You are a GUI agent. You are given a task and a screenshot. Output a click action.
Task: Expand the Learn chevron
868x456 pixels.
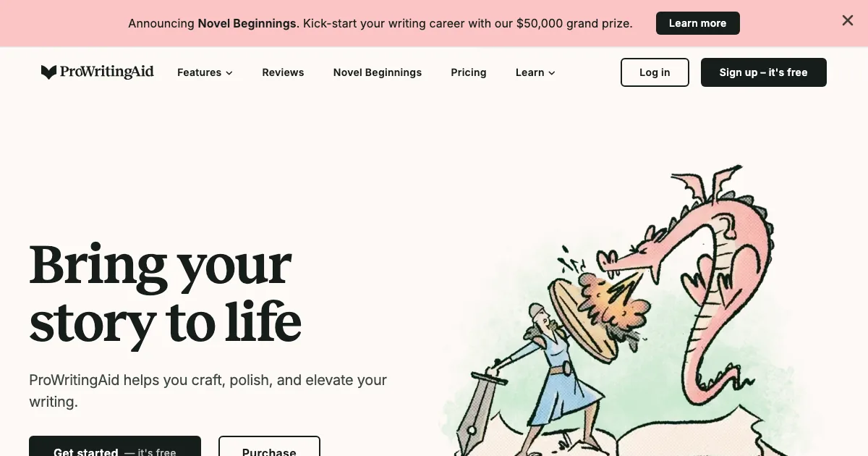click(552, 73)
